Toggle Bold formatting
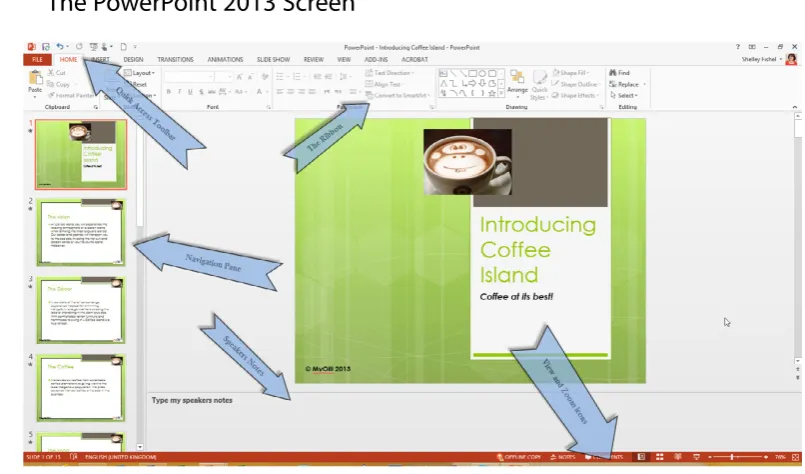Image resolution: width=805 pixels, height=474 pixels. [168, 92]
